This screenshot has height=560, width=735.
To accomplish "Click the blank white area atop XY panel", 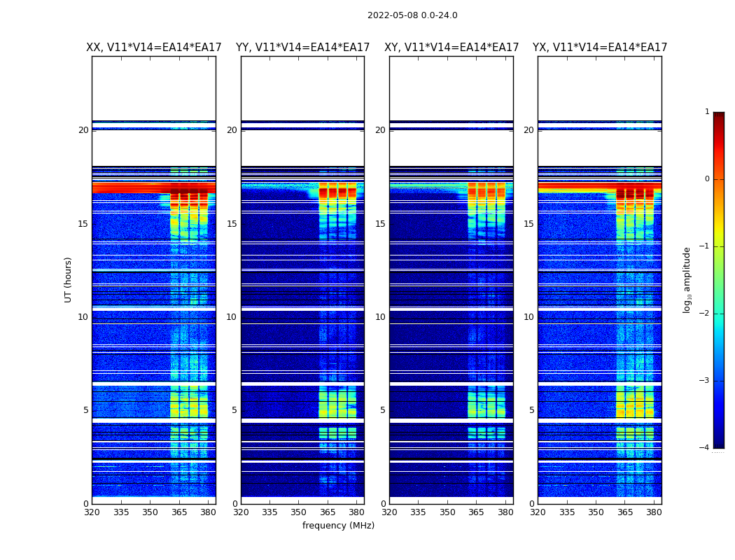I will 451,88.
